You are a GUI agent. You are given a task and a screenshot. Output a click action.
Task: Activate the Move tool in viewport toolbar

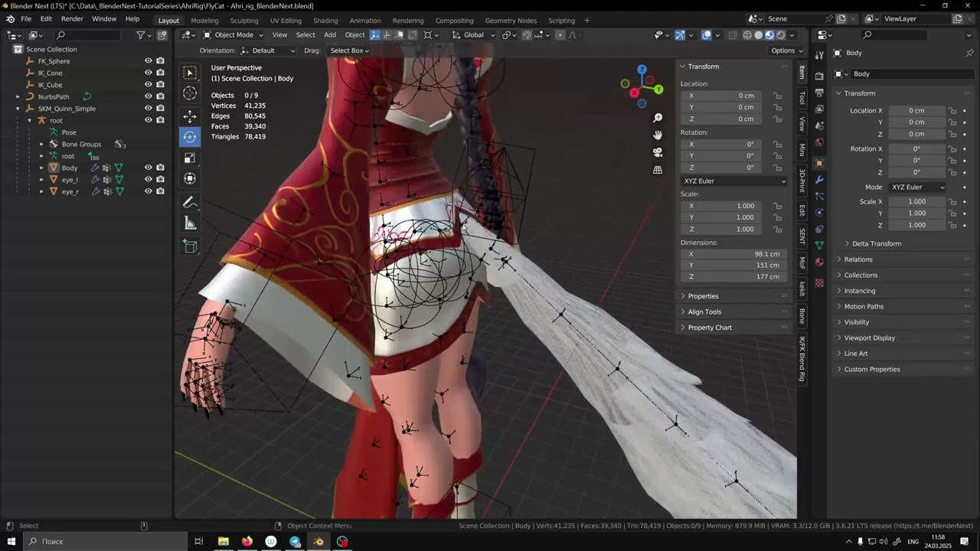pyautogui.click(x=190, y=116)
